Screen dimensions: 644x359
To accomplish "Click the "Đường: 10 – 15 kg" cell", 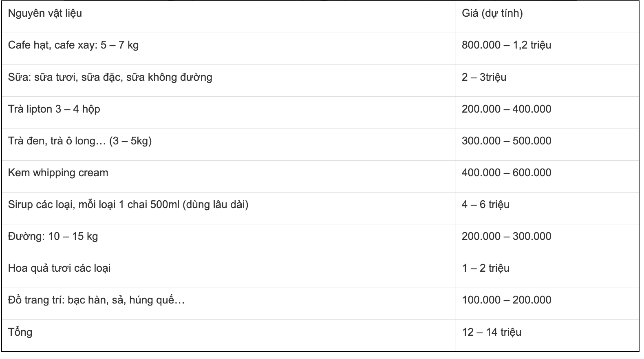I will coord(53,236).
